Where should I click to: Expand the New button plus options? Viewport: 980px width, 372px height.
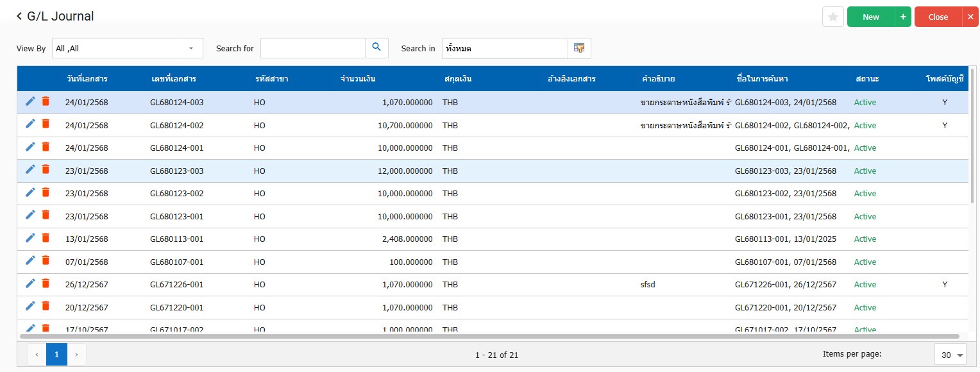[x=902, y=17]
